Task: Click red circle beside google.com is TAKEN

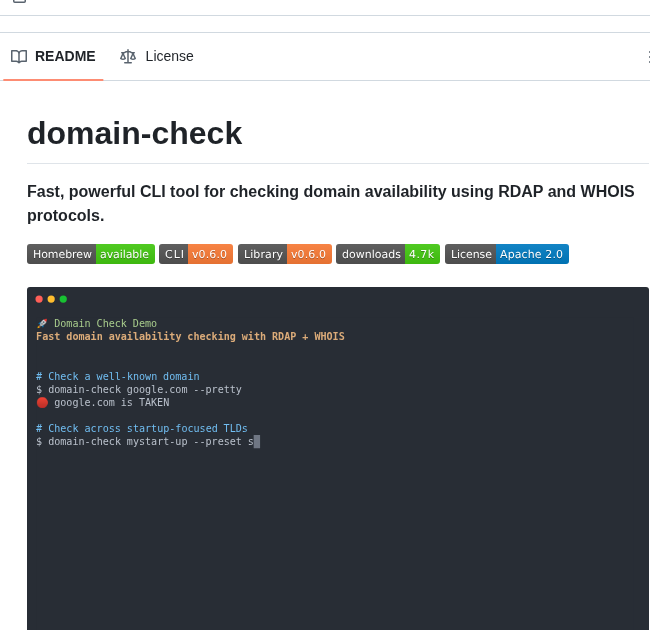Action: pos(42,402)
